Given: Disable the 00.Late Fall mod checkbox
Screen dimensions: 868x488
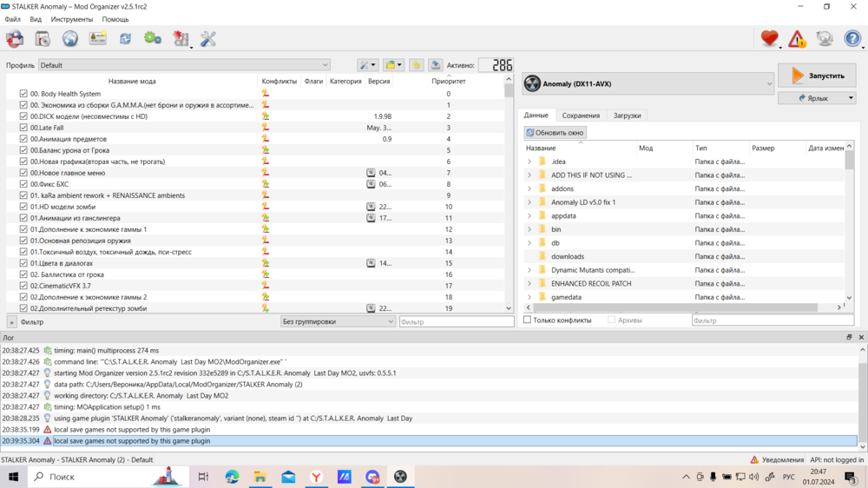Looking at the screenshot, I should pyautogui.click(x=23, y=128).
